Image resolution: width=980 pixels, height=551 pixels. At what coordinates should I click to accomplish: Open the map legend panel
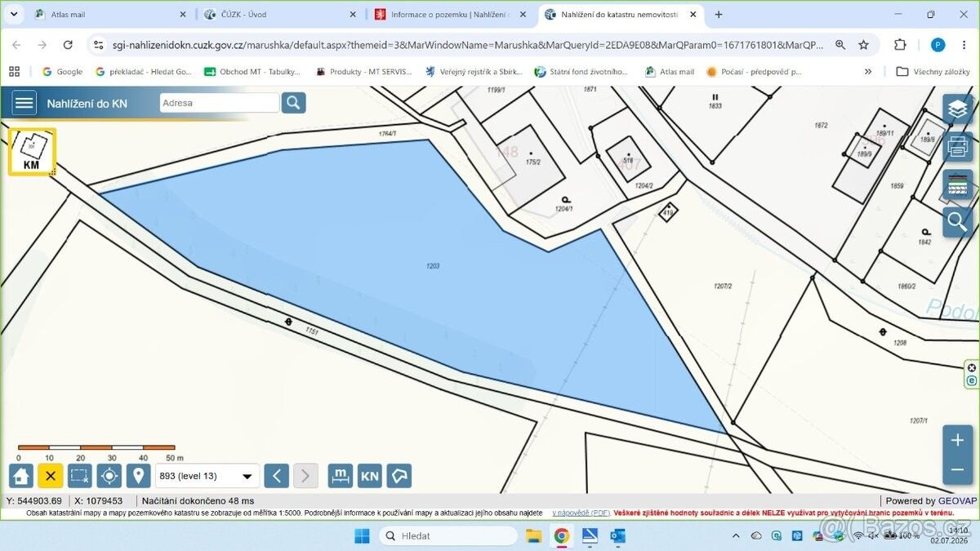tap(957, 184)
